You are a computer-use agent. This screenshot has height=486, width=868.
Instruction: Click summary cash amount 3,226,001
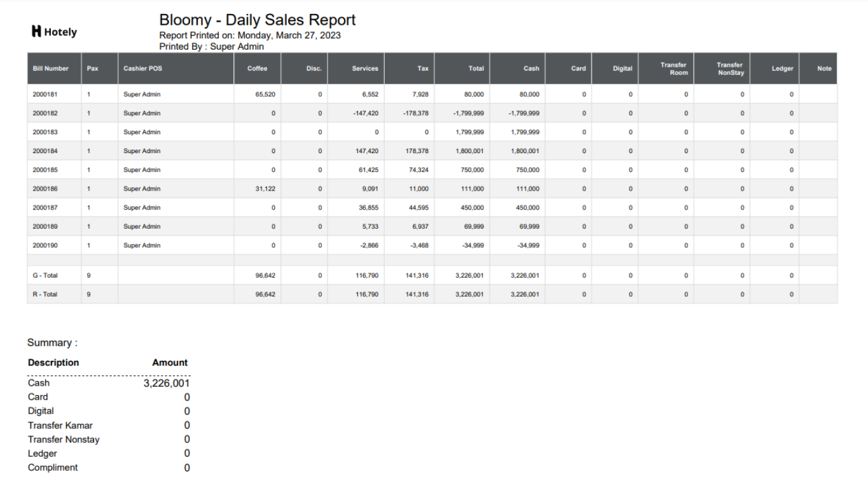(x=167, y=383)
